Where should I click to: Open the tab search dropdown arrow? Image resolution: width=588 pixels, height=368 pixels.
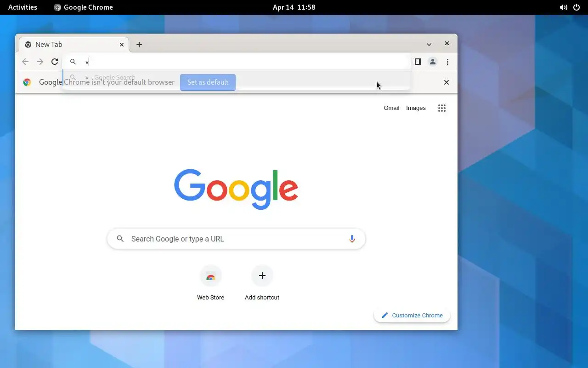click(429, 45)
